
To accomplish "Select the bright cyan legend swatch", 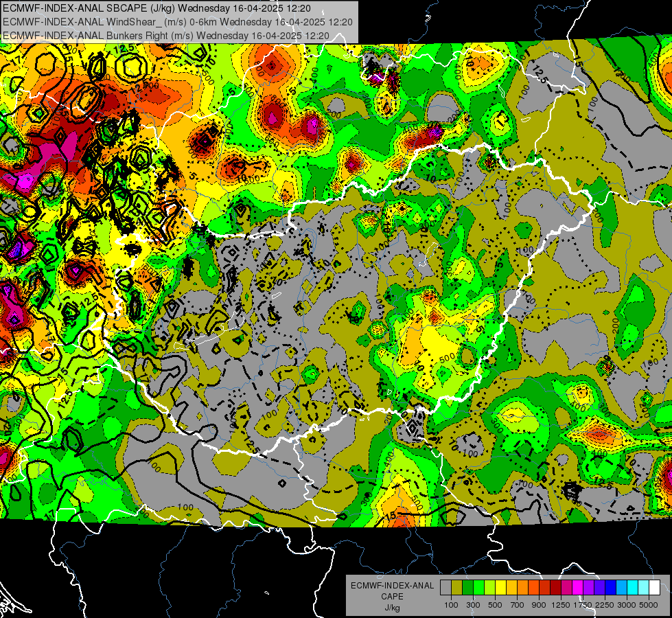I will [632, 588].
